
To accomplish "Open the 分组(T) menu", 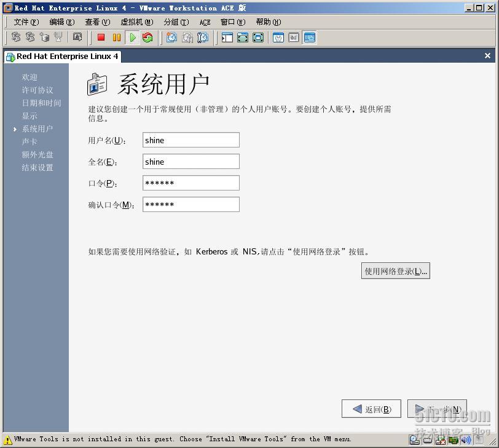I will (176, 22).
